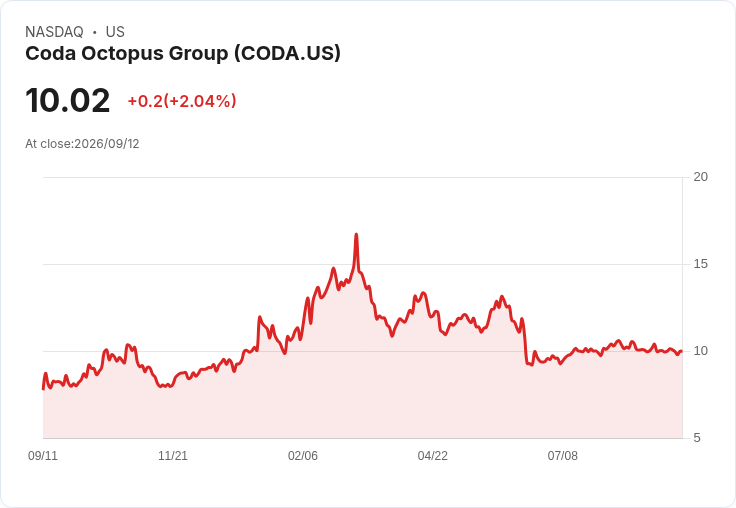Click the NASDAQ exchange label
736x508 pixels.
pos(54,32)
